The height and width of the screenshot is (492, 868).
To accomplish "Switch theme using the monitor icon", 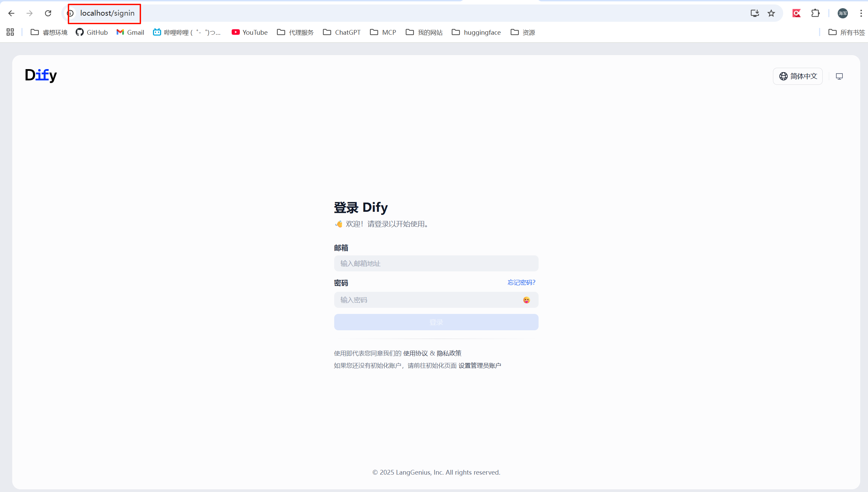I will [839, 76].
